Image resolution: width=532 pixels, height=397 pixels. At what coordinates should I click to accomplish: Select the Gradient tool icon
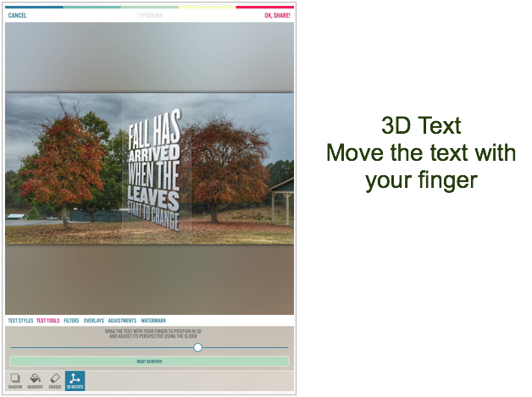pyautogui.click(x=35, y=380)
